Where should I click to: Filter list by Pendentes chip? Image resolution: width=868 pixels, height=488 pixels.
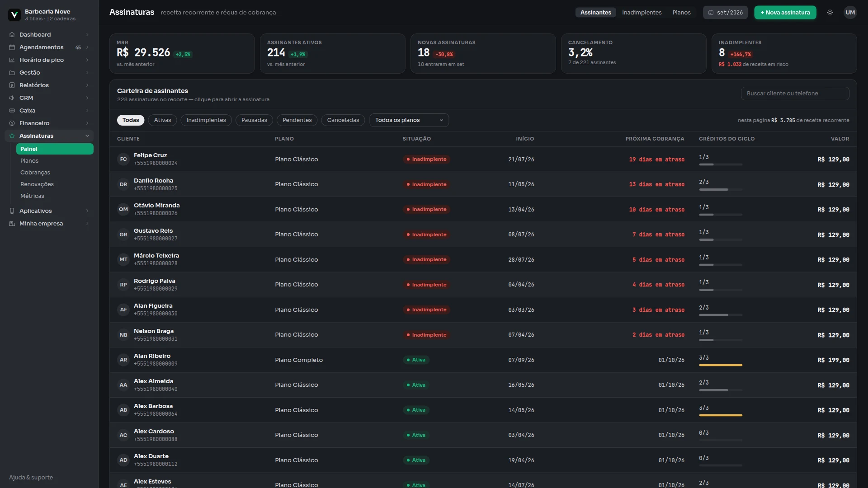tap(297, 120)
